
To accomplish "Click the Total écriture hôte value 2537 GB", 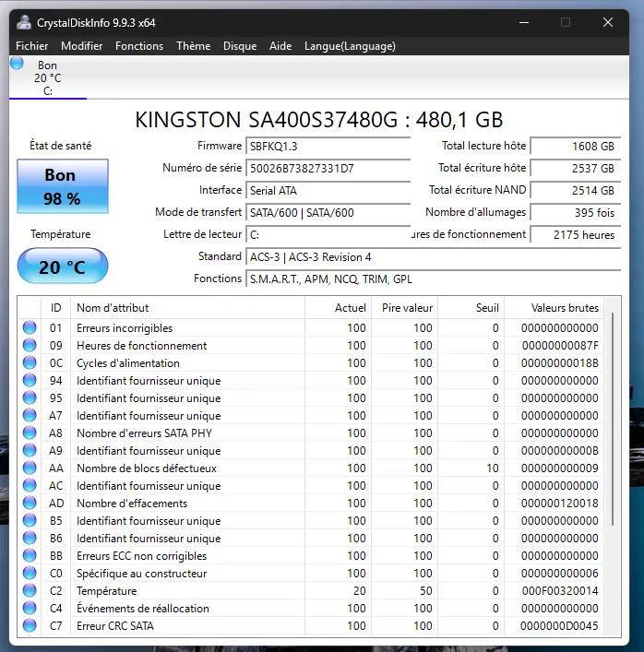I will pos(576,169).
